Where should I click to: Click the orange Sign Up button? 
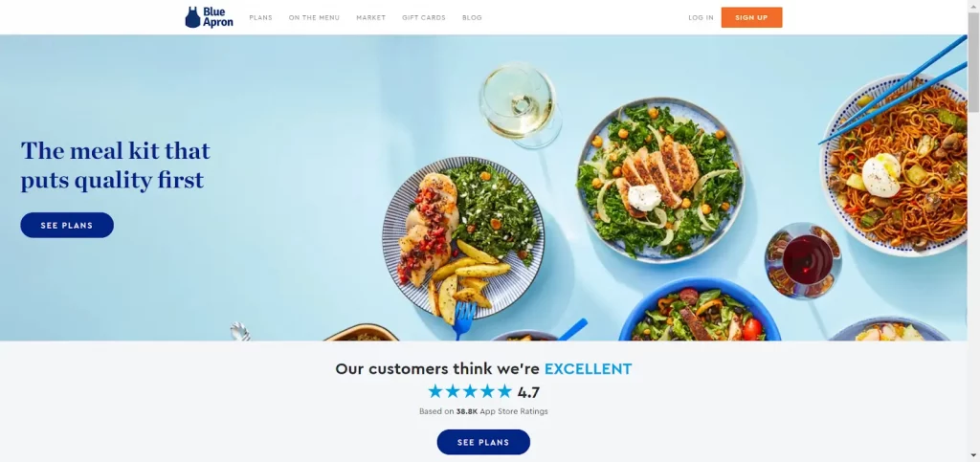tap(751, 17)
